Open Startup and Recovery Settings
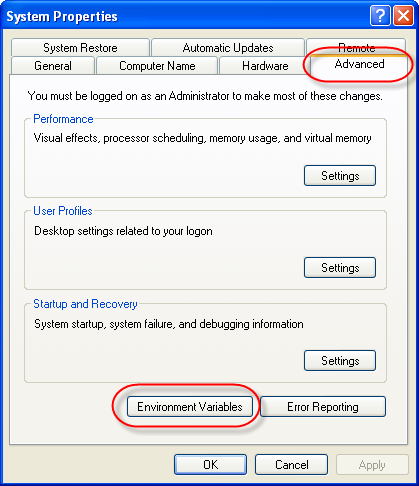Screen dimensions: 419x486 tap(340, 361)
